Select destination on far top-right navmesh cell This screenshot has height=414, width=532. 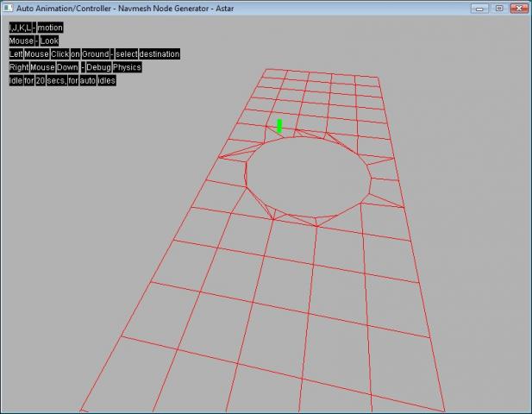point(366,80)
